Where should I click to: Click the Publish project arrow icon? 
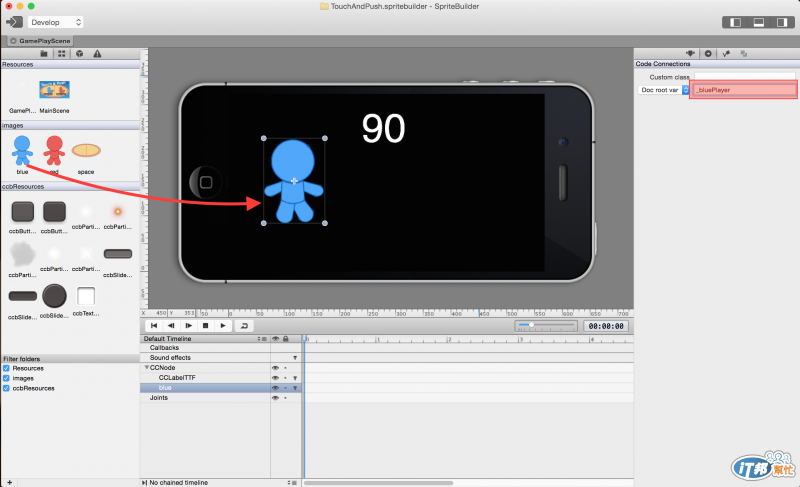pos(14,22)
